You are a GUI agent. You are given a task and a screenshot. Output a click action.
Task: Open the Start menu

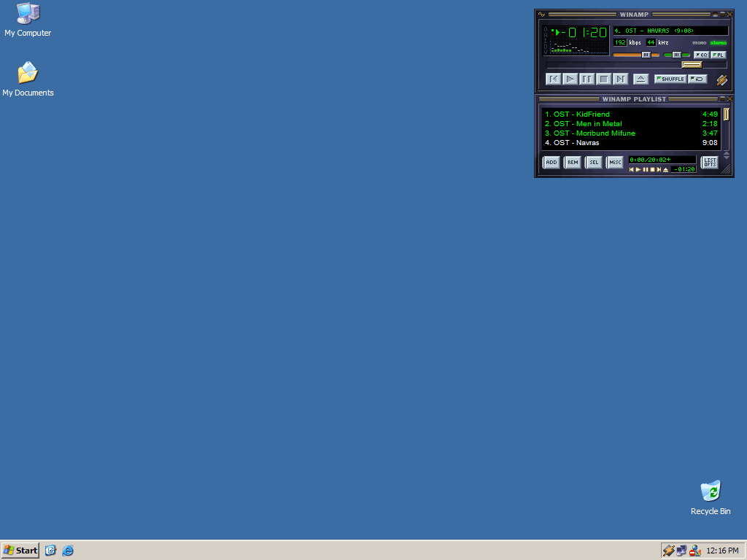20,551
